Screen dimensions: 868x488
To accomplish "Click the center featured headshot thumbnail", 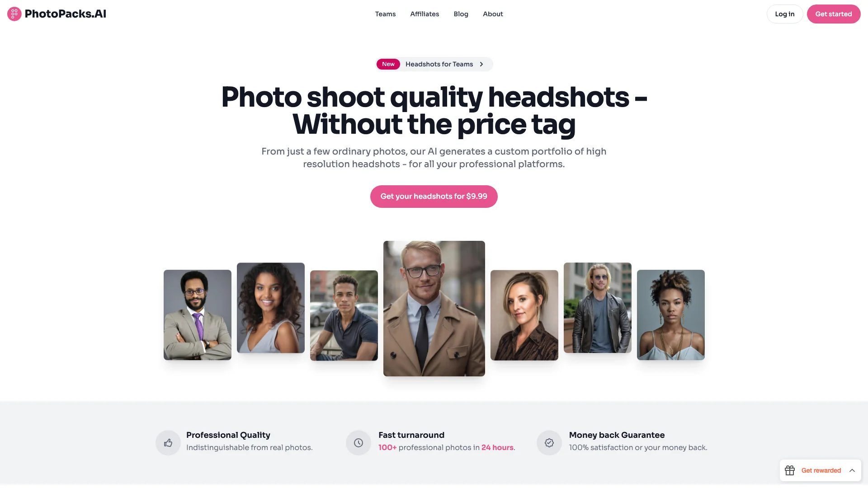I will pos(434,308).
